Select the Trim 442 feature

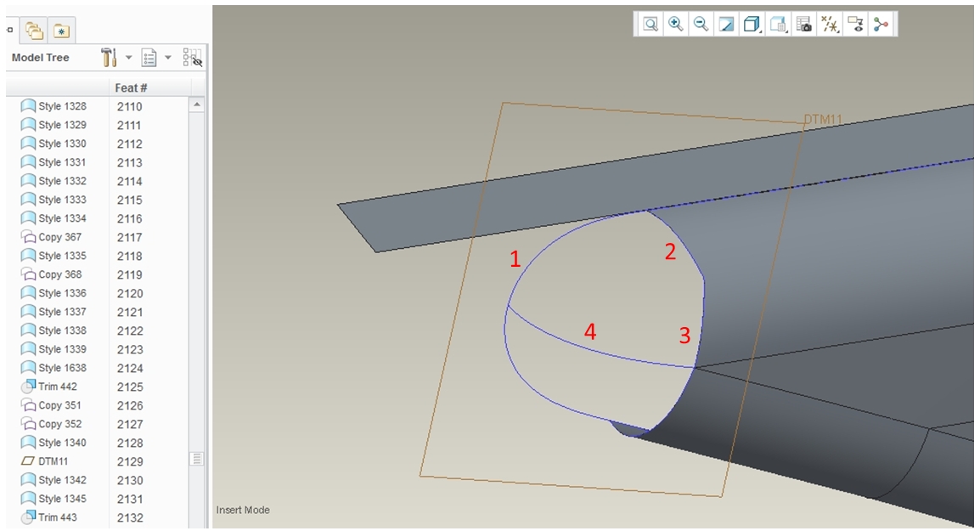point(49,387)
